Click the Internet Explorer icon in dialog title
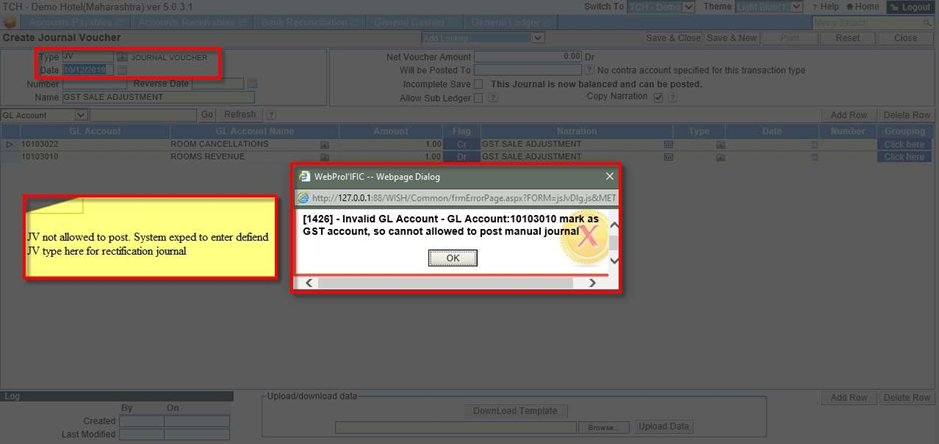Image resolution: width=939 pixels, height=444 pixels. pos(304,177)
